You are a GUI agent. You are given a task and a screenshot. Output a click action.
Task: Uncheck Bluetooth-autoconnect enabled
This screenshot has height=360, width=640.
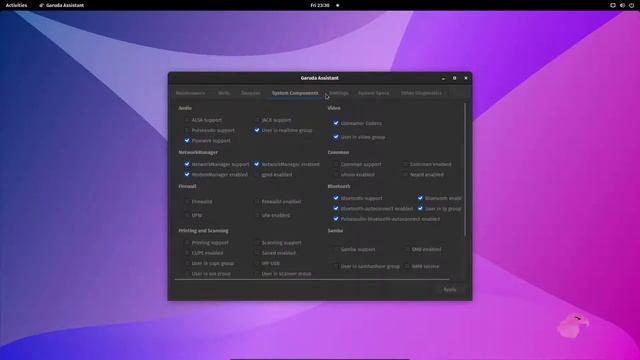tap(336, 209)
